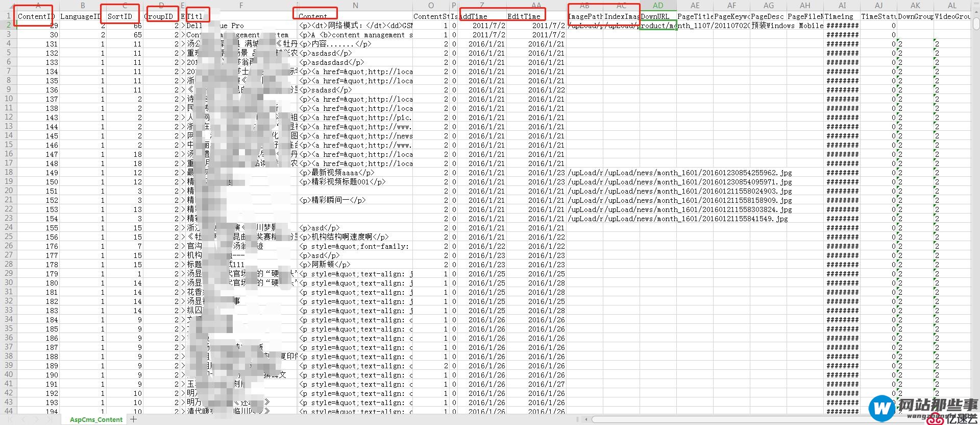Viewport: 980px width, 425px height.
Task: Select row 1 header
Action: tap(8, 16)
